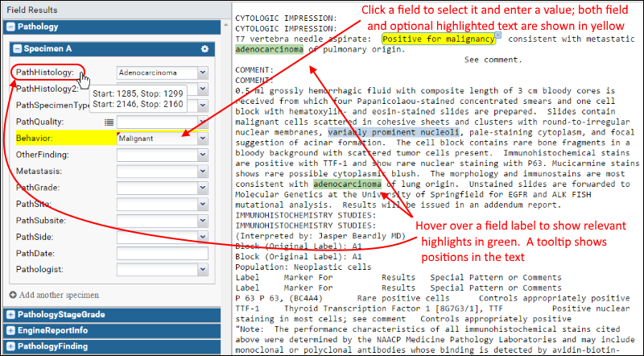This screenshot has width=644, height=356.
Task: Click the variably prominent nucleoli highlight
Action: click(x=393, y=132)
